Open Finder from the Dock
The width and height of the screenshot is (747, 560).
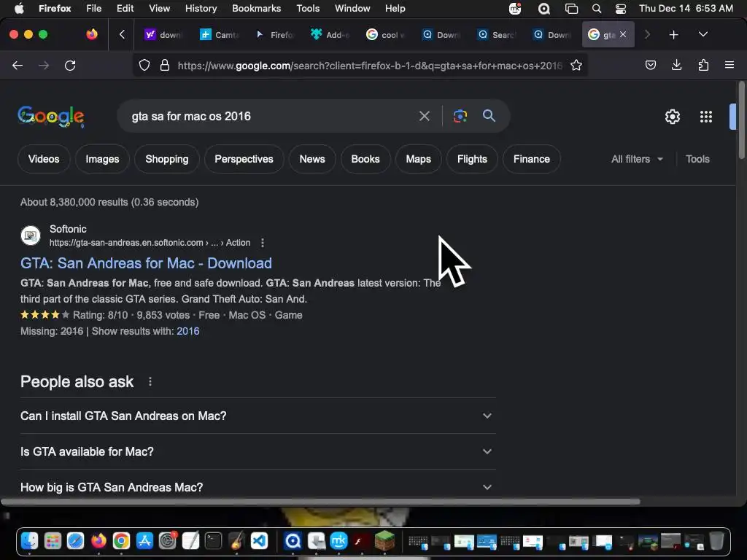29,541
